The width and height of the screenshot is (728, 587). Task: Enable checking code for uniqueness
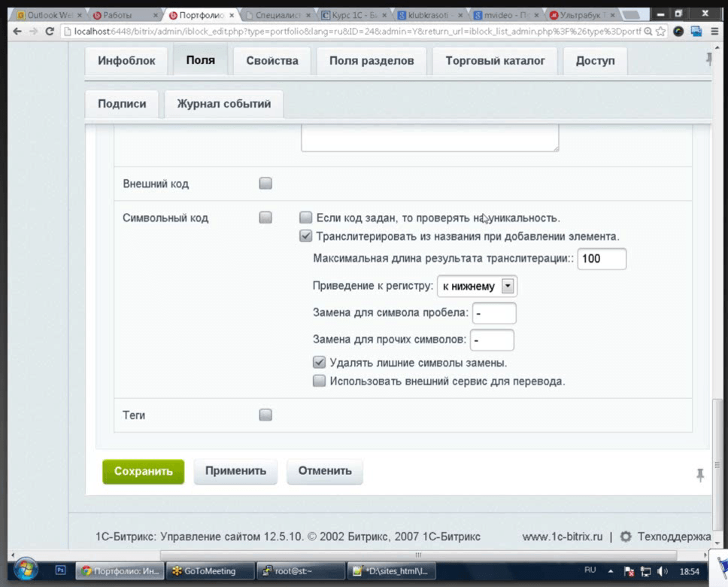pos(305,217)
